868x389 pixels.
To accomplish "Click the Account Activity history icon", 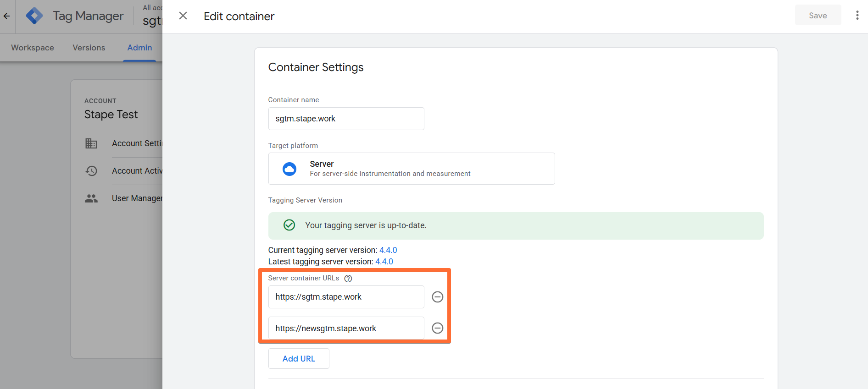I will click(91, 171).
